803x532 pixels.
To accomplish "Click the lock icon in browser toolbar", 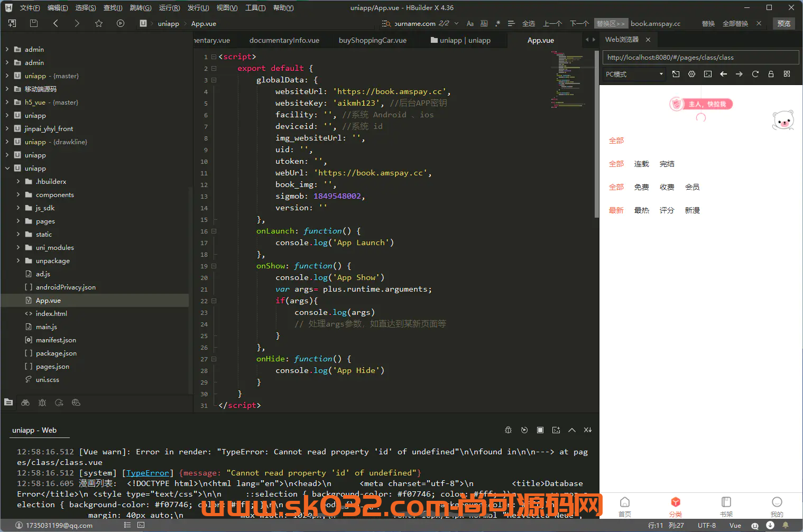I will [x=771, y=74].
